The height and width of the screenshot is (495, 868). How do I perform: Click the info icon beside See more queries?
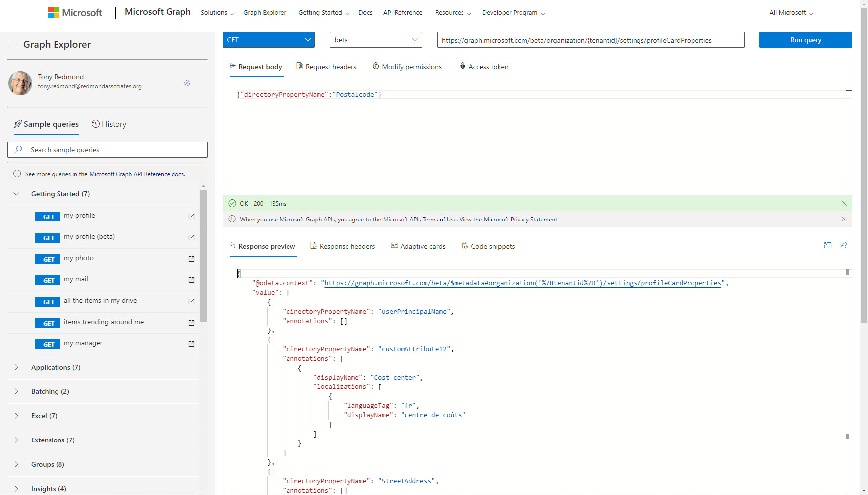17,174
